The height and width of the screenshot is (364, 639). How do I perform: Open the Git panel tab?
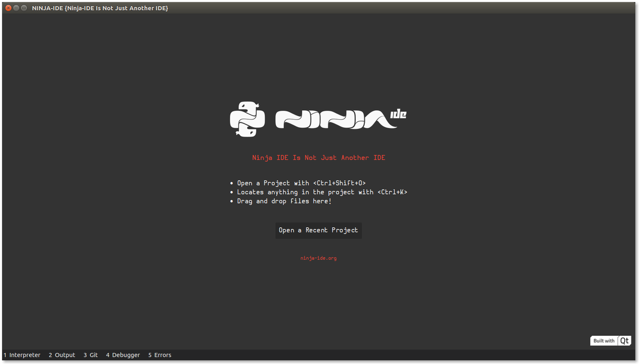tap(91, 355)
